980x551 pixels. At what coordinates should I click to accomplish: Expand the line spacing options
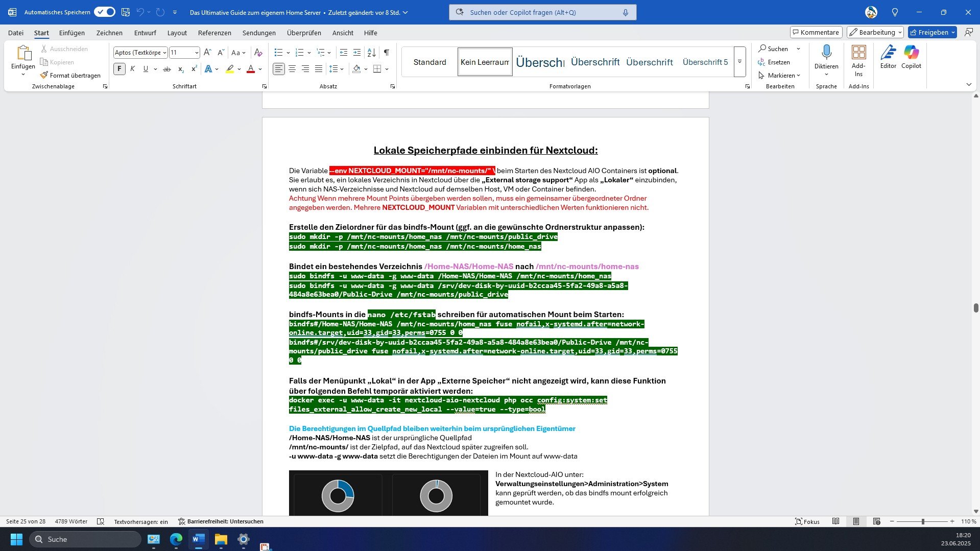point(340,68)
